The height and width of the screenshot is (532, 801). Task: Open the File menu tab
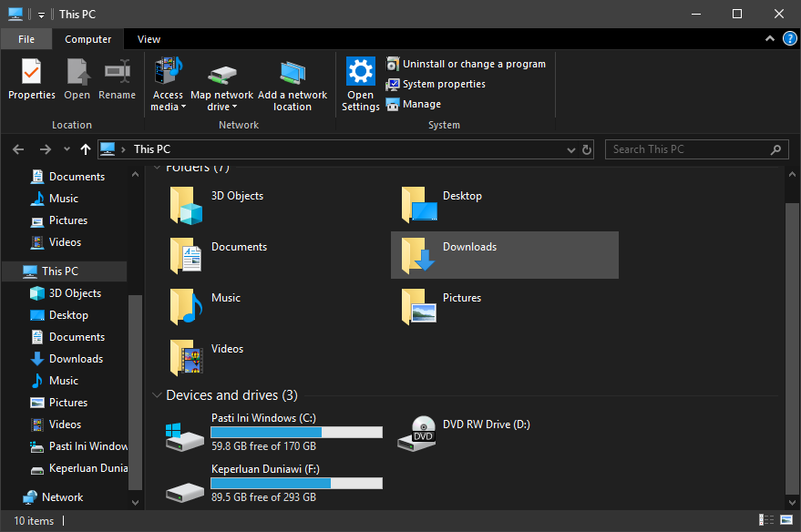(x=26, y=39)
